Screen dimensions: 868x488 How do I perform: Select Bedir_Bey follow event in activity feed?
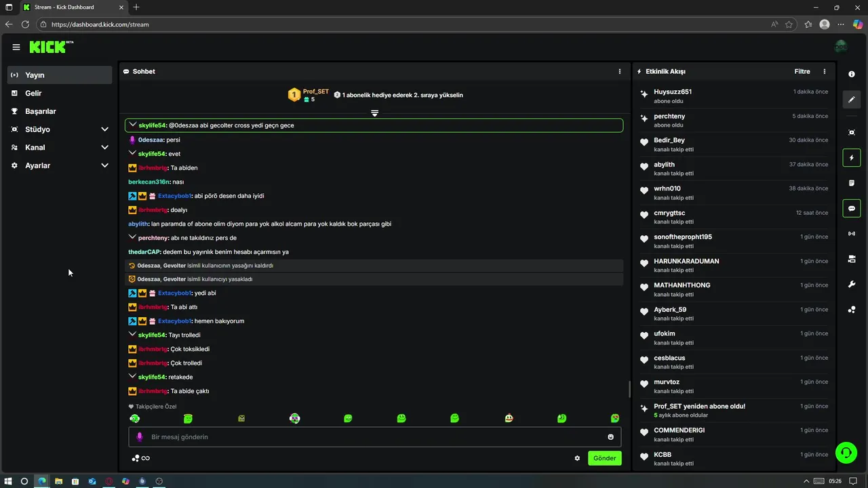point(734,144)
